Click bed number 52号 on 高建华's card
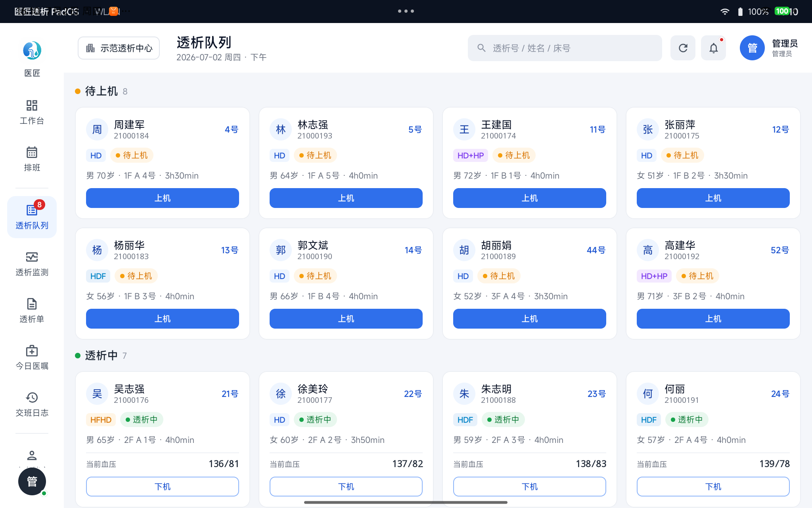 click(x=780, y=250)
